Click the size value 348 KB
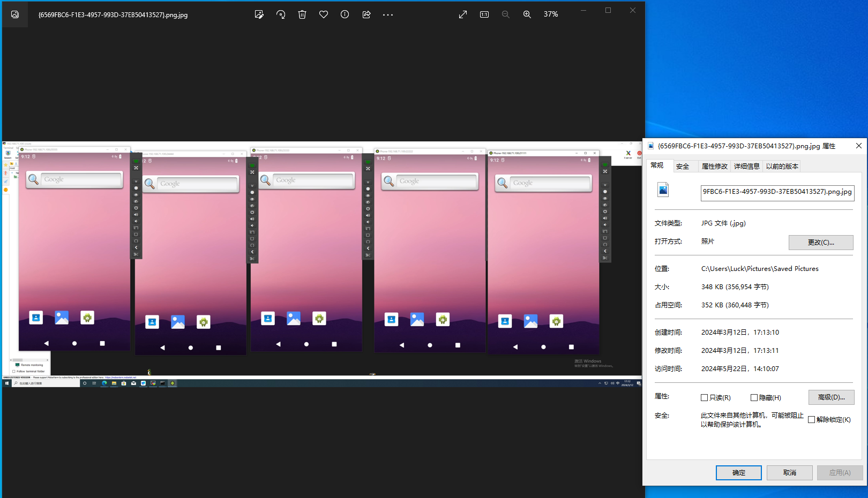This screenshot has width=868, height=498. coord(735,287)
